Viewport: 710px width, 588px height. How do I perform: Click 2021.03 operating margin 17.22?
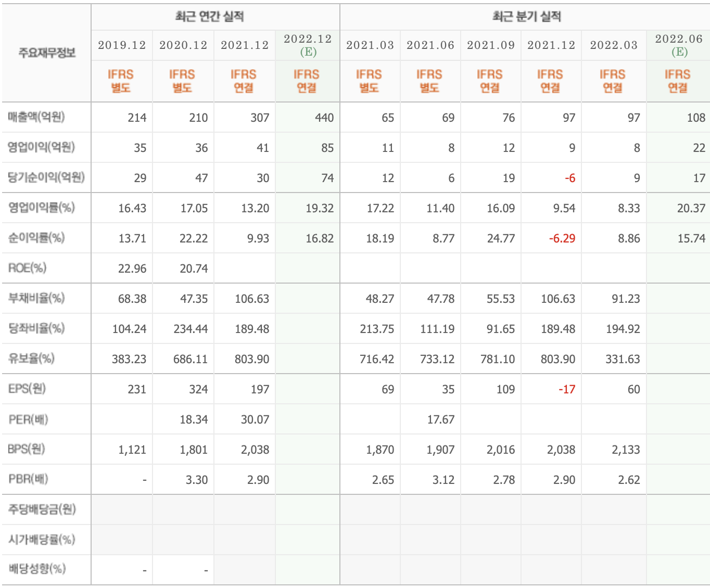tap(381, 208)
